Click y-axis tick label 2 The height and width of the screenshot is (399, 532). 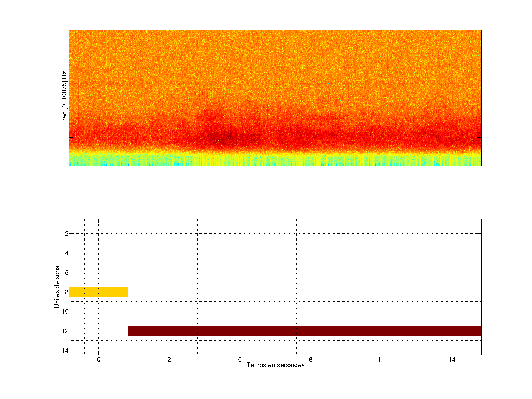[x=67, y=234]
